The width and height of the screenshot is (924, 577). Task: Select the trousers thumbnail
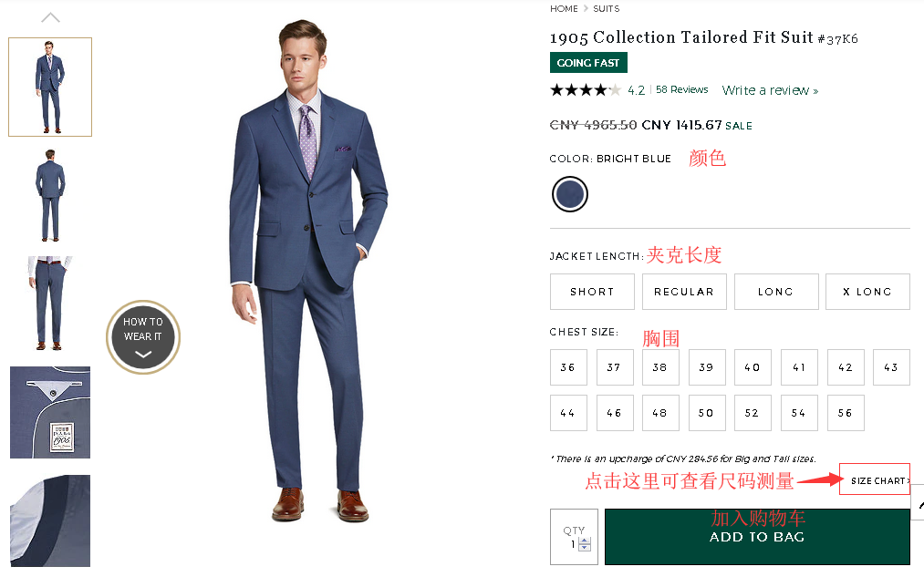pos(50,304)
